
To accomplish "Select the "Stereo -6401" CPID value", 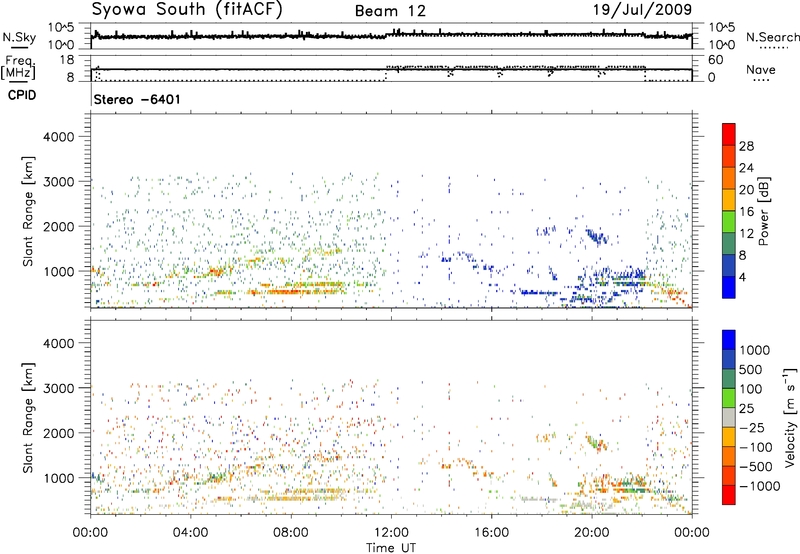I will tap(137, 99).
